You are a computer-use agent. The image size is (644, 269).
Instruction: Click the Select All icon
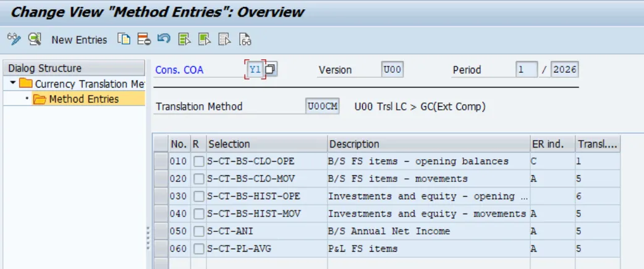pos(184,39)
